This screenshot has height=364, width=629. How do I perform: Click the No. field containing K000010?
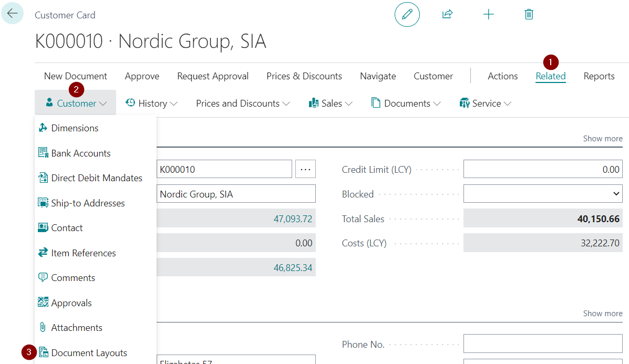224,169
